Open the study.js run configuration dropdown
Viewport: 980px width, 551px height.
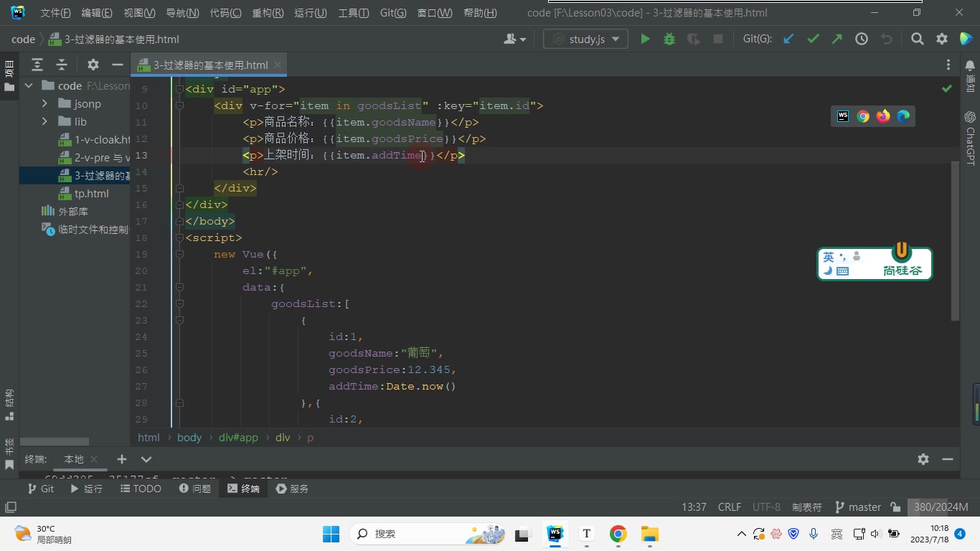tap(585, 39)
